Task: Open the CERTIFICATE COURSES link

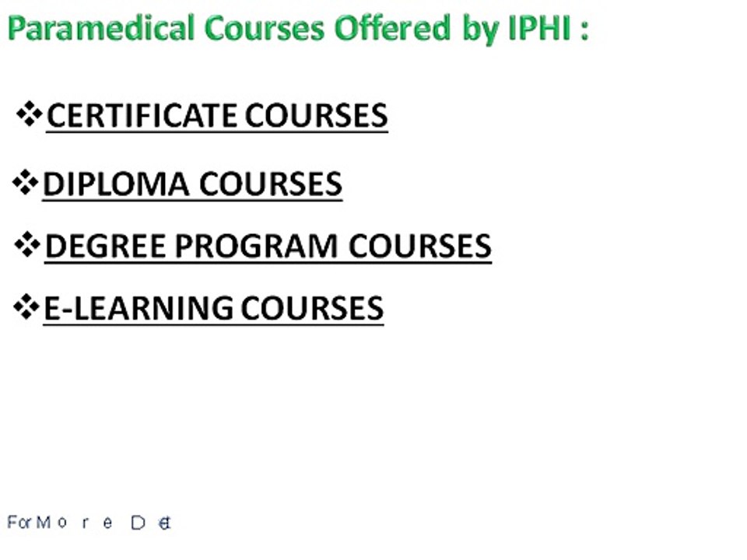Action: [217, 116]
